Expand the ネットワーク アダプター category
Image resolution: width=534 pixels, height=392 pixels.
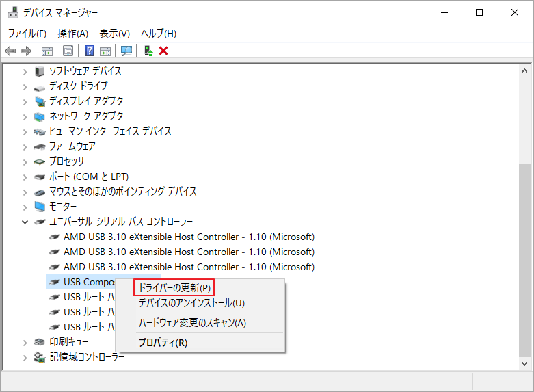tap(25, 116)
